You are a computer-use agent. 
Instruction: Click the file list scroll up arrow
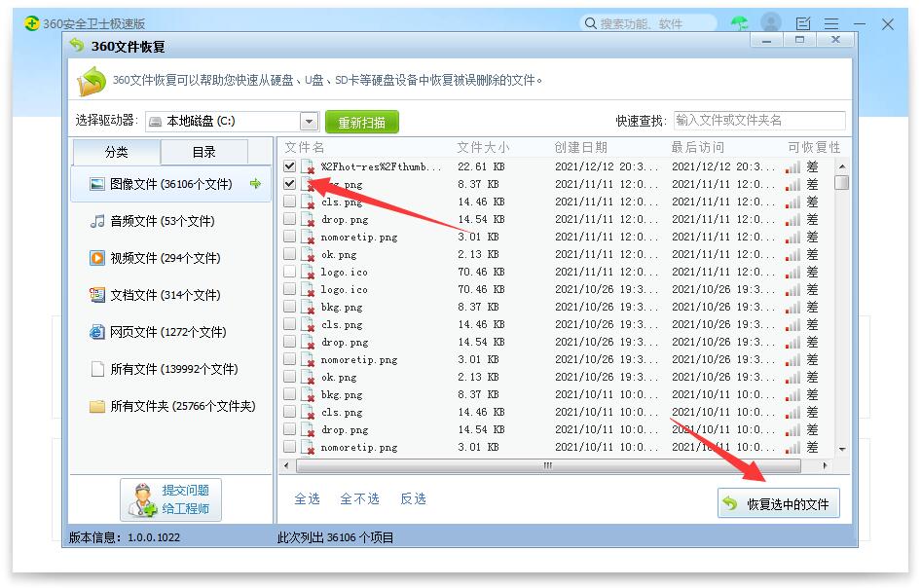842,166
